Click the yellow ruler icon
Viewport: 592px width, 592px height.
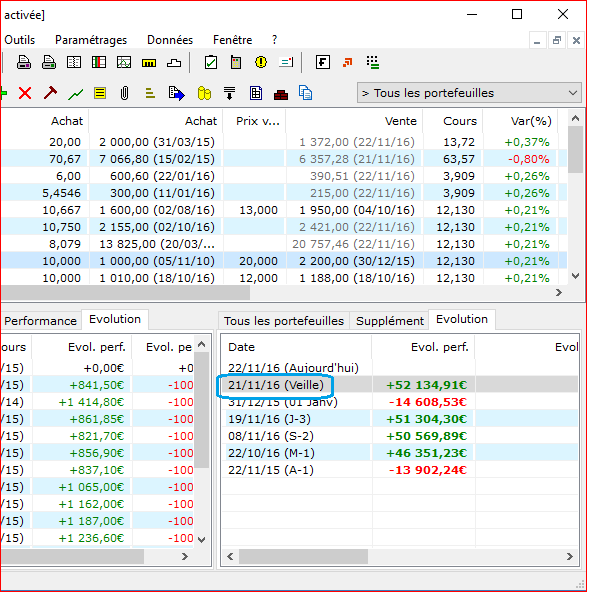tap(149, 63)
